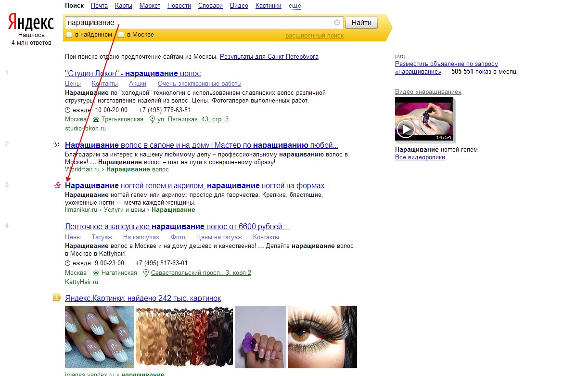Open the Карты service tab
This screenshot has width=588, height=376.
pyautogui.click(x=124, y=6)
